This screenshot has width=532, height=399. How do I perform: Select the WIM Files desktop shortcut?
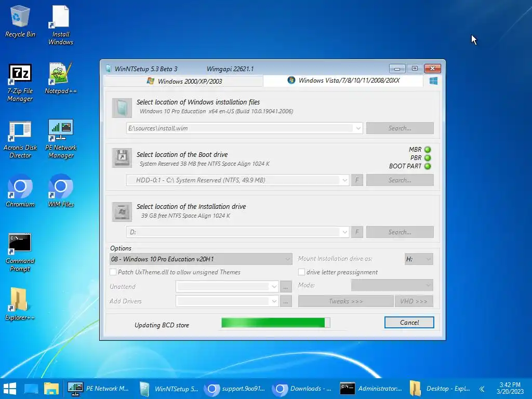coord(61,191)
